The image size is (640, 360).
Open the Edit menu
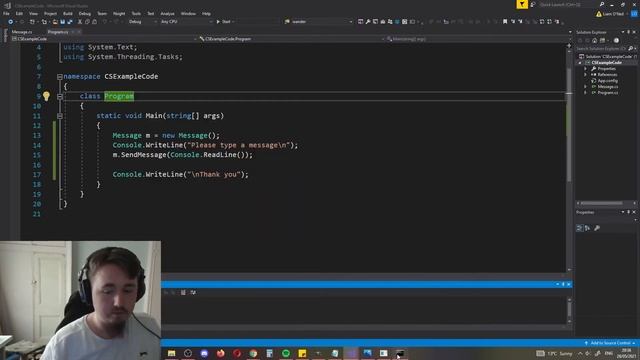pyautogui.click(x=19, y=14)
